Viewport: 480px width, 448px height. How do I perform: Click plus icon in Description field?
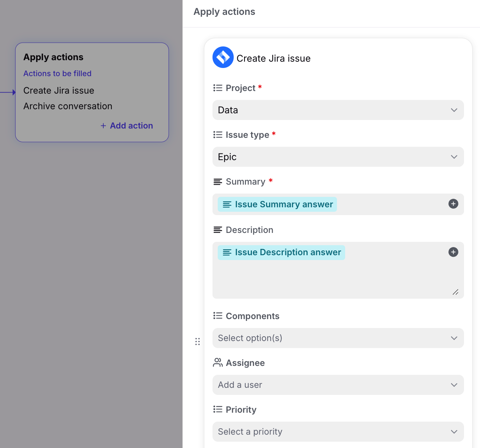click(x=453, y=252)
